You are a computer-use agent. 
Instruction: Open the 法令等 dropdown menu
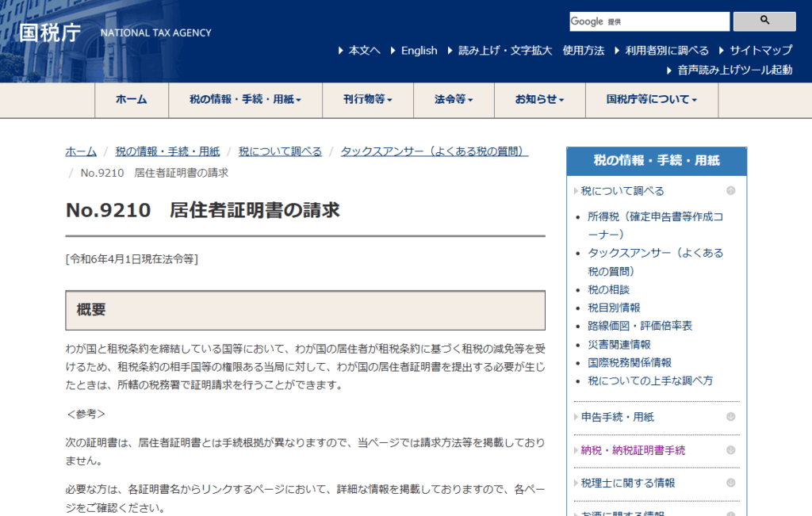[x=454, y=100]
